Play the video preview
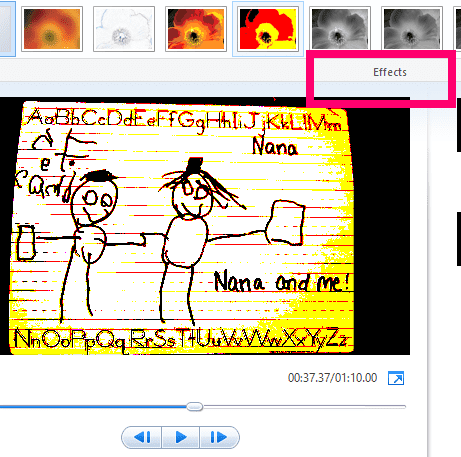461x457 pixels. pyautogui.click(x=181, y=437)
